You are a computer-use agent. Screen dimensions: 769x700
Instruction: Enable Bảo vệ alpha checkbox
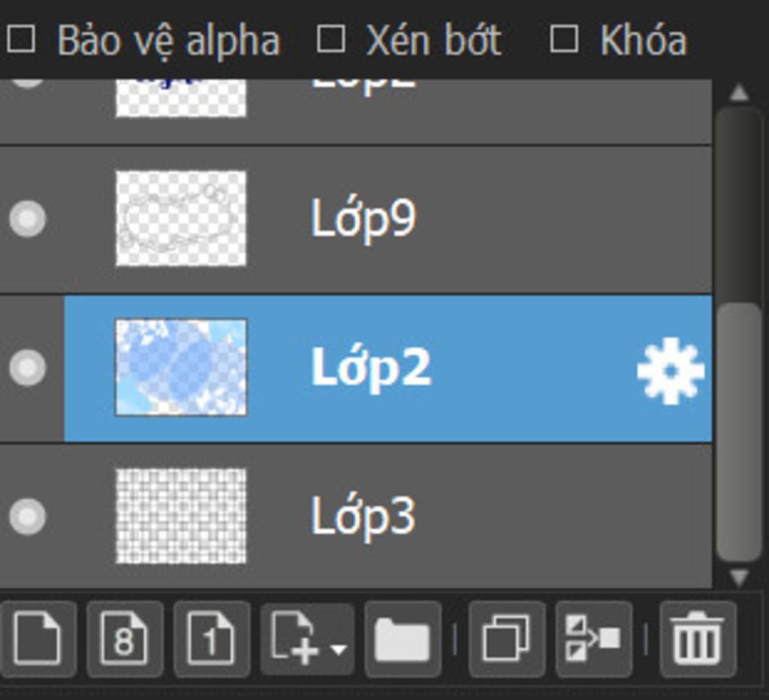21,39
